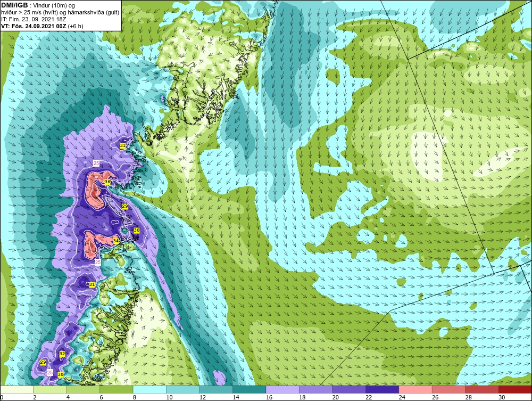Click the valid time 'VT: Fös. 24.09.2021 00Z'
This screenshot has height=401, width=532.
(x=34, y=26)
